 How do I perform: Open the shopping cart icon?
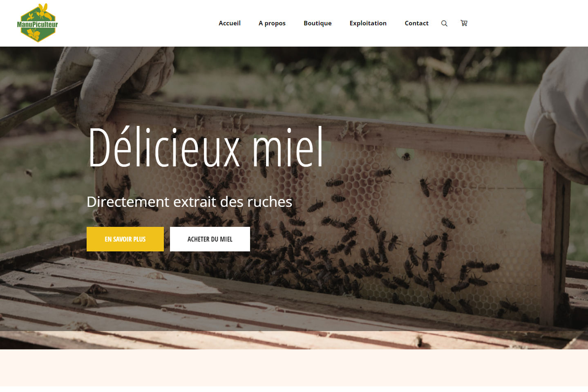click(x=464, y=23)
